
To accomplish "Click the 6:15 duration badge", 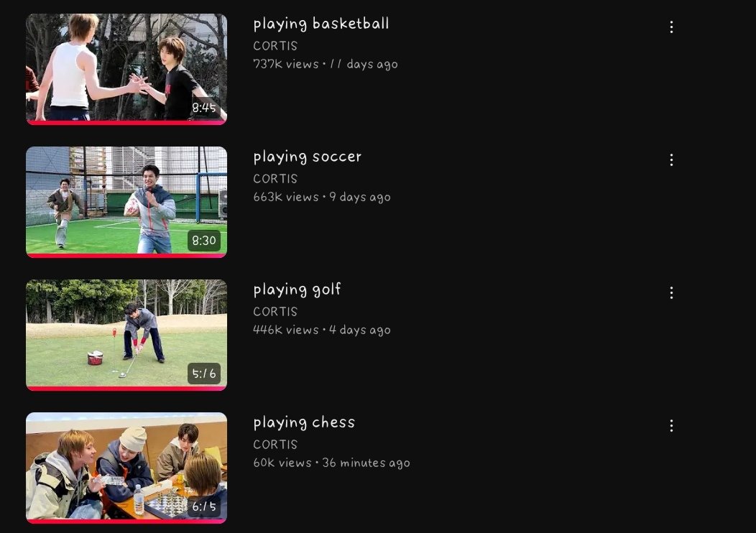I will 204,506.
